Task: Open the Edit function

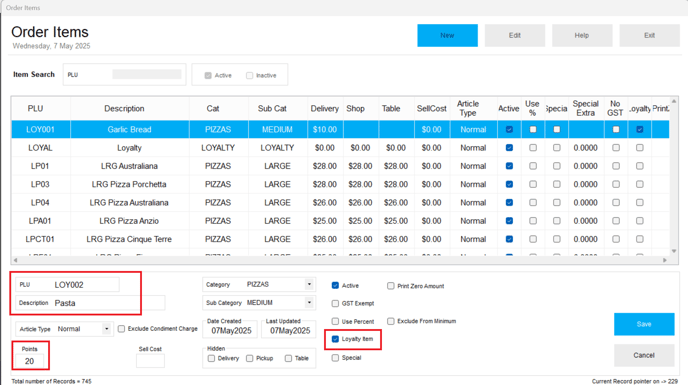Action: tap(515, 36)
